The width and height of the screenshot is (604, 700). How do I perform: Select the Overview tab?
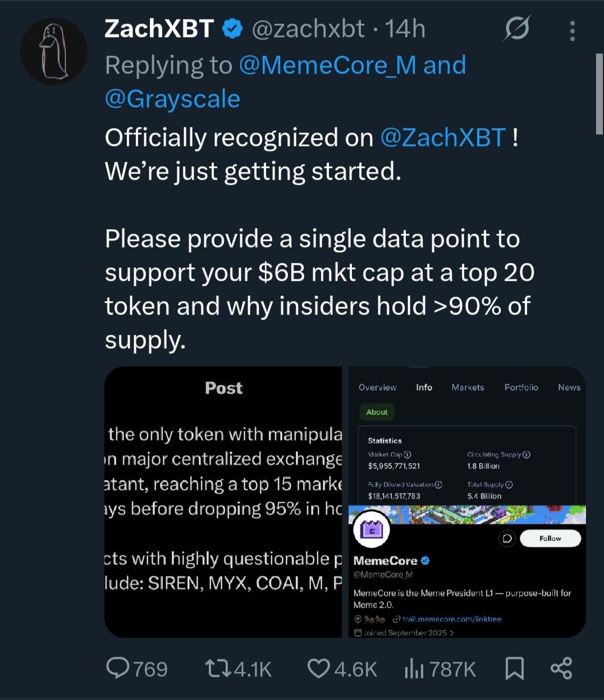click(377, 387)
